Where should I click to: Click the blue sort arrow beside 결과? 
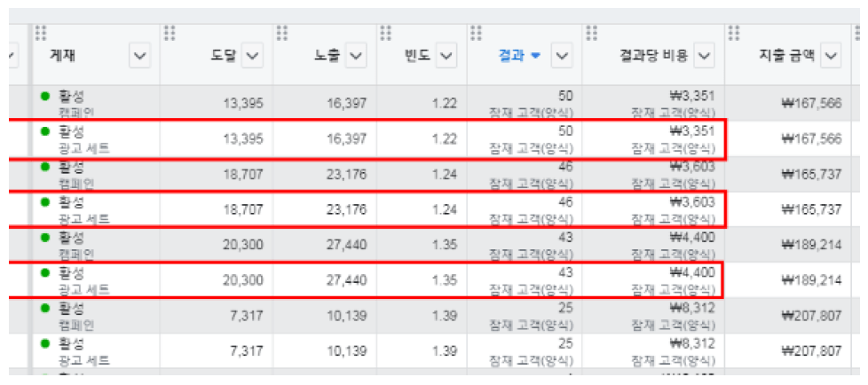pos(535,57)
